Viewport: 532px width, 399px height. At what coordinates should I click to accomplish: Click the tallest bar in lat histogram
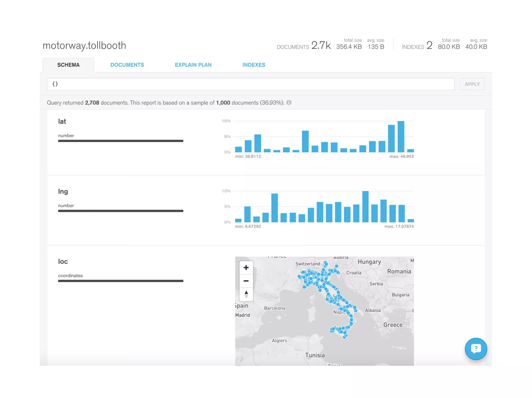(401, 137)
